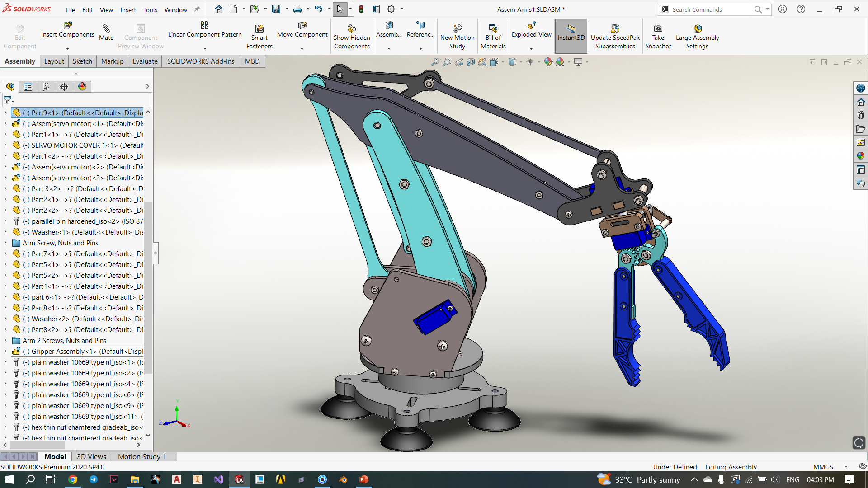Image resolution: width=868 pixels, height=488 pixels.
Task: Open Large Assembly Settings
Action: click(697, 29)
